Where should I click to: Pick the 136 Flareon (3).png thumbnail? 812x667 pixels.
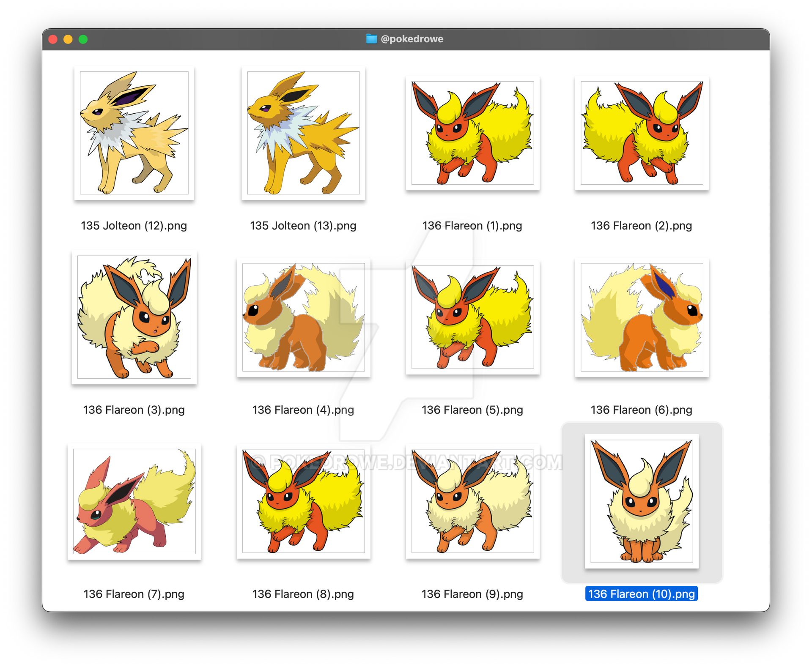tap(134, 317)
